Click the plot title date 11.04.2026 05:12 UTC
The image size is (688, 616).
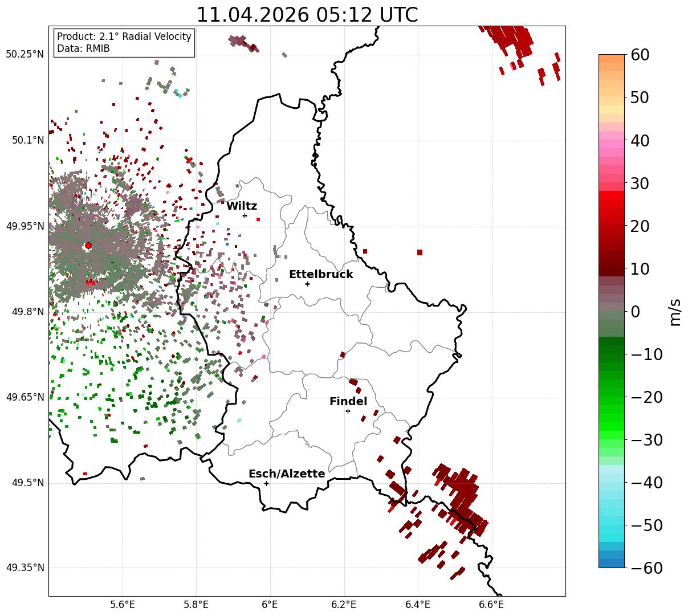[307, 15]
